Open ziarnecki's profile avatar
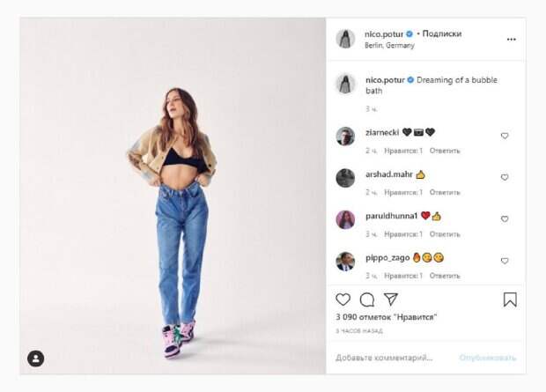546x392 pixels. [345, 136]
